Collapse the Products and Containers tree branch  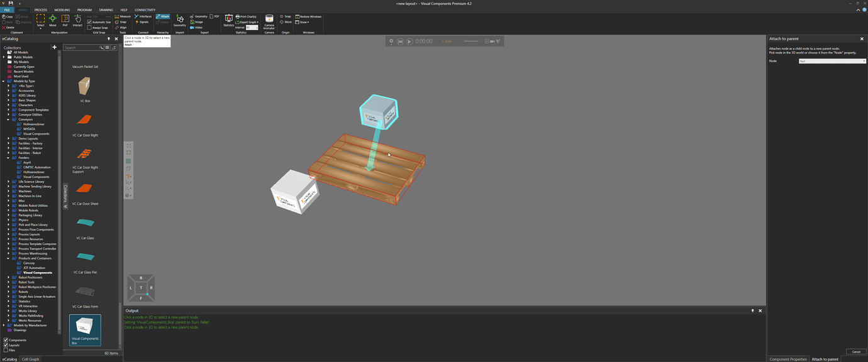[x=8, y=258]
